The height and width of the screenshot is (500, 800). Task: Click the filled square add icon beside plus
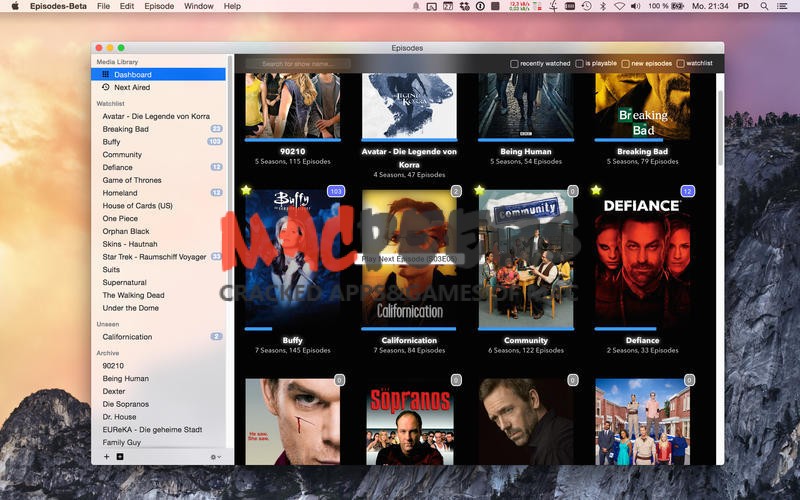tap(120, 457)
